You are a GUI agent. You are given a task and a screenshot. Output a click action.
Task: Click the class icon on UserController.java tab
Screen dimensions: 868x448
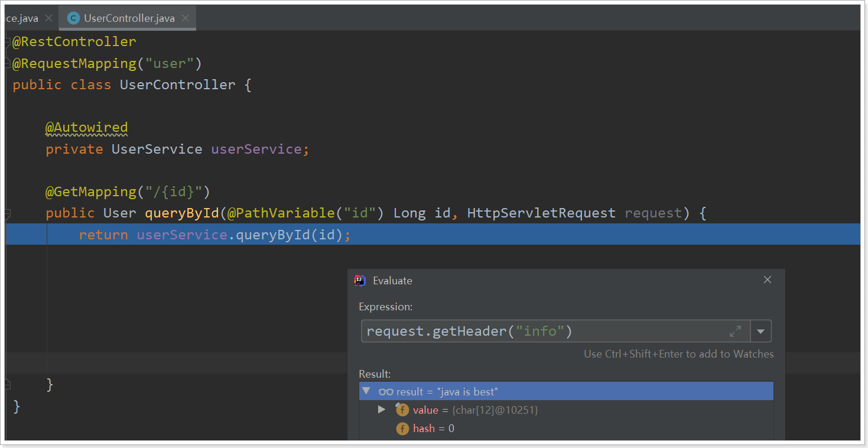point(73,18)
